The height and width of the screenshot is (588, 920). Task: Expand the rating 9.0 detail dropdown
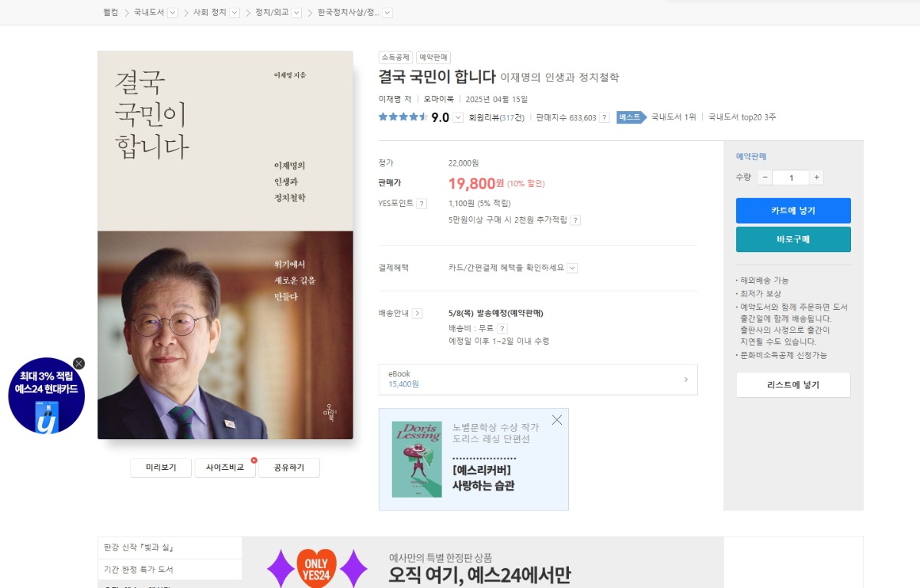[458, 117]
